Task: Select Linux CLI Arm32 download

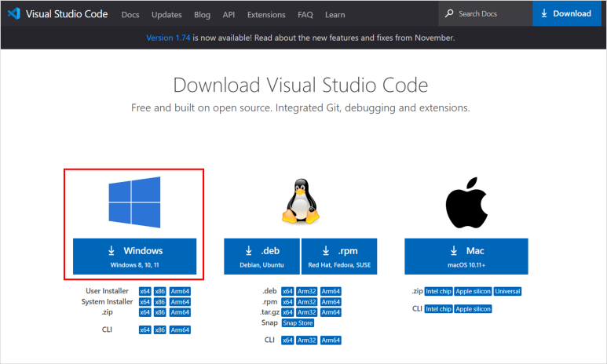Action: click(307, 340)
